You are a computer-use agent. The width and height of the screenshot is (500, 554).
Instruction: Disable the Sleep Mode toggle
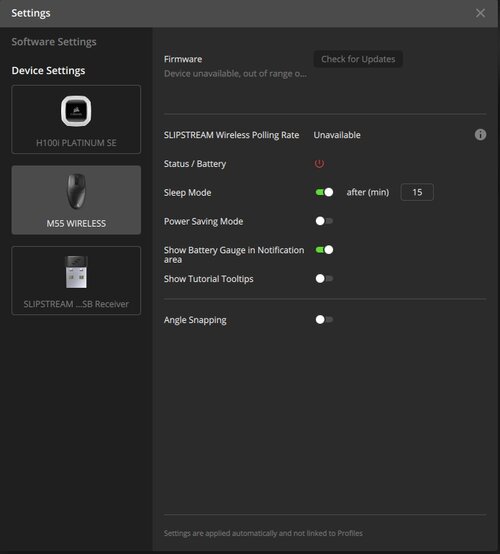[324, 192]
